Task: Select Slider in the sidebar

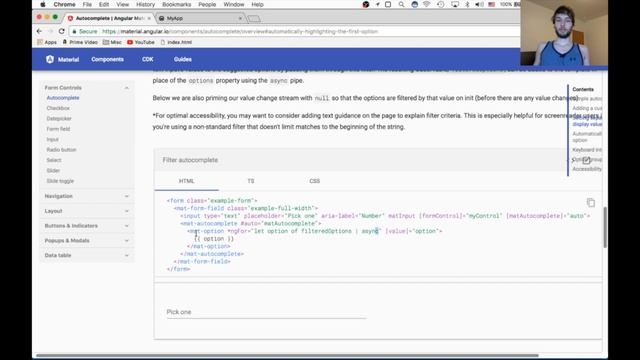Action: 53,171
